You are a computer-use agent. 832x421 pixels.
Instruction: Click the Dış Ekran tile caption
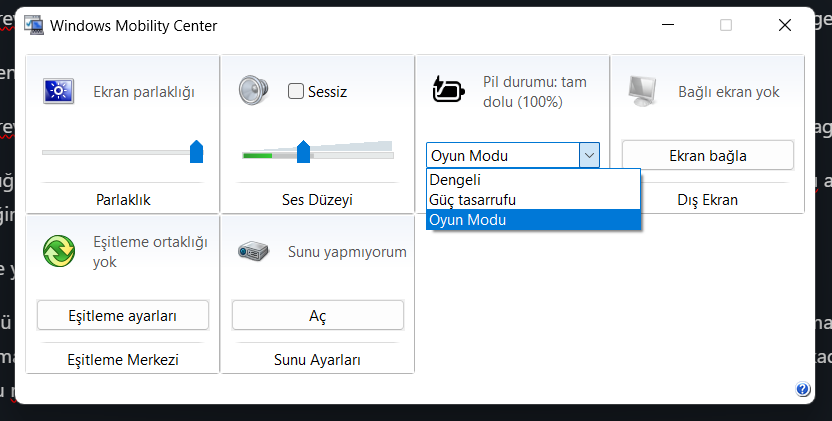pyautogui.click(x=707, y=200)
